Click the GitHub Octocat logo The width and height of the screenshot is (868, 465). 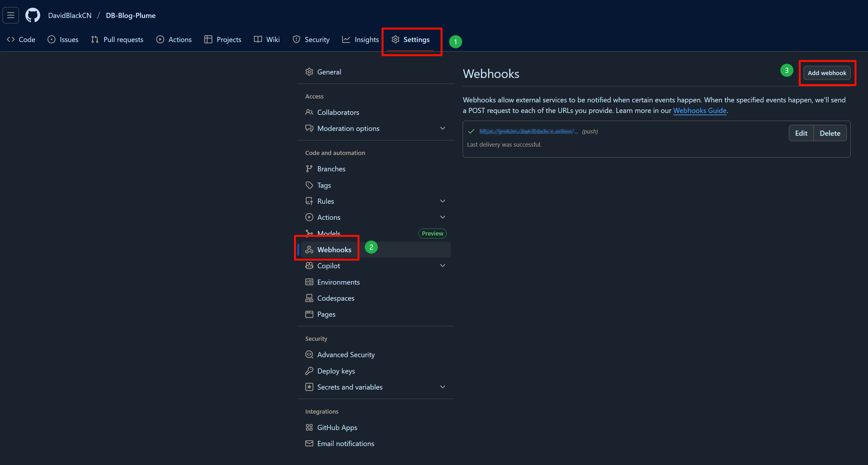33,15
